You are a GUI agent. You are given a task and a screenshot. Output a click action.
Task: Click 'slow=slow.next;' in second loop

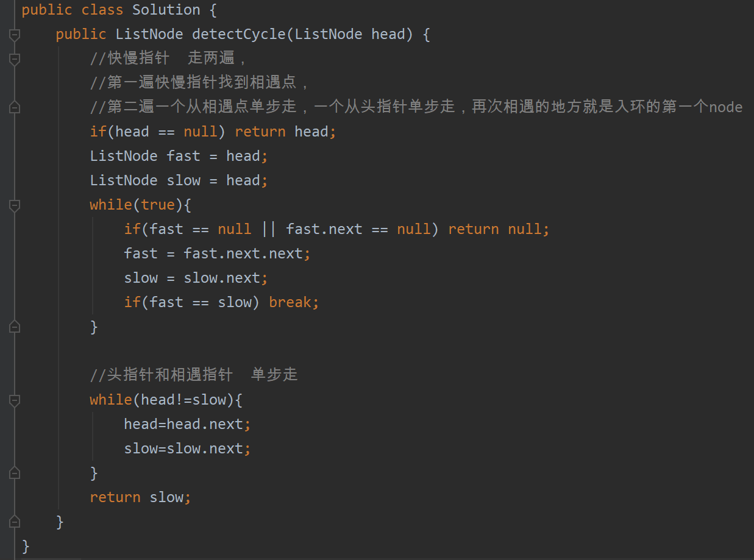188,448
